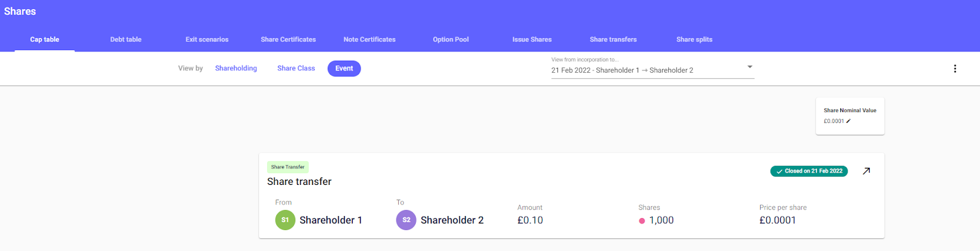
Task: Click the checkmark on the Closed badge
Action: point(779,171)
